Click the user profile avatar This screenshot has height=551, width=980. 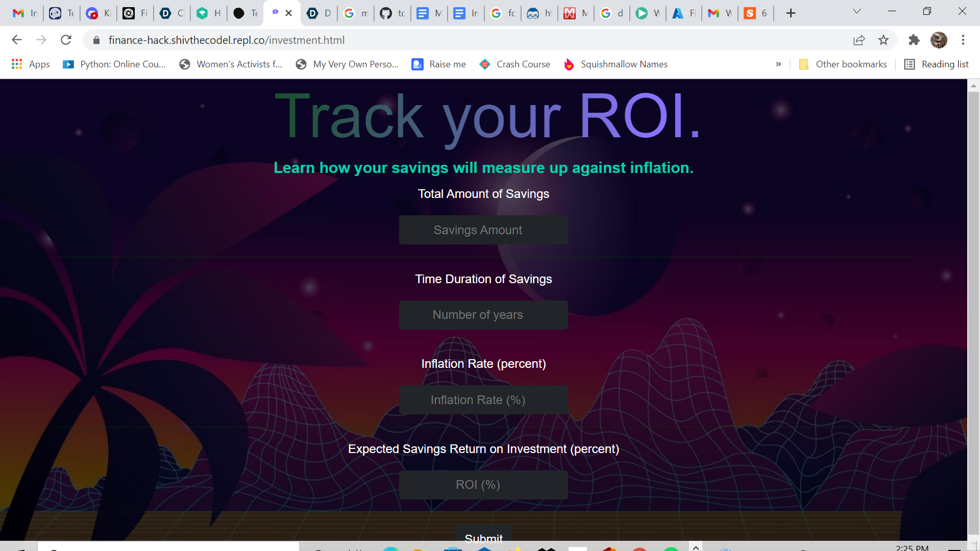click(x=939, y=40)
